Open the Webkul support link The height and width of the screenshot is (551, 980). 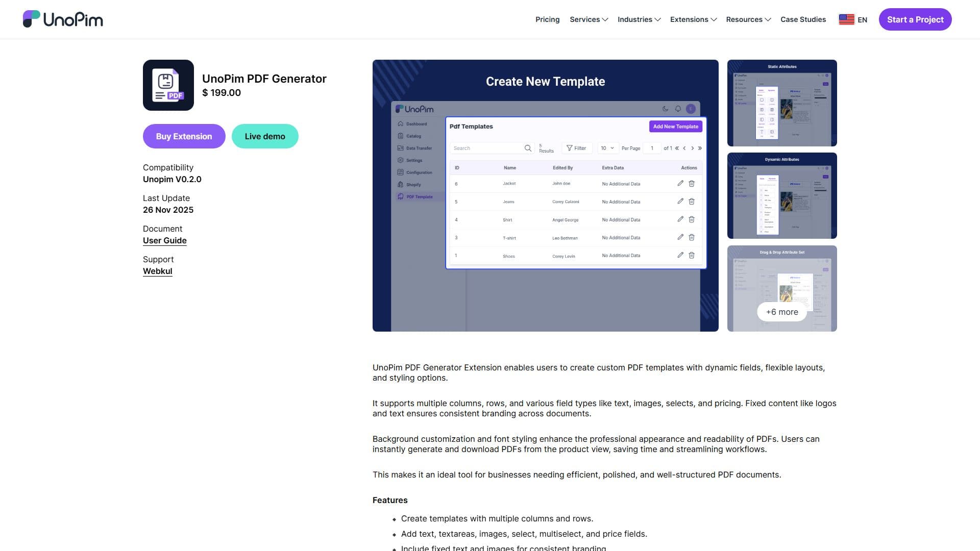pos(157,271)
